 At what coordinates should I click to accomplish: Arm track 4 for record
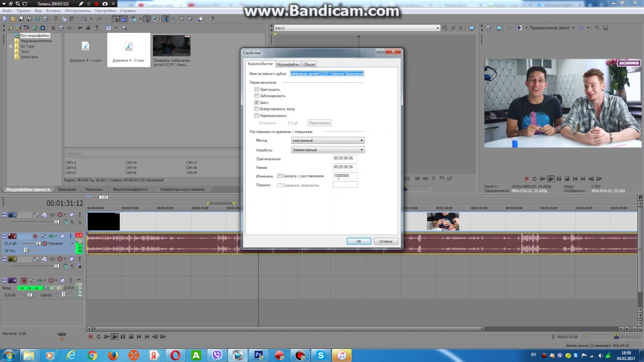click(x=24, y=281)
